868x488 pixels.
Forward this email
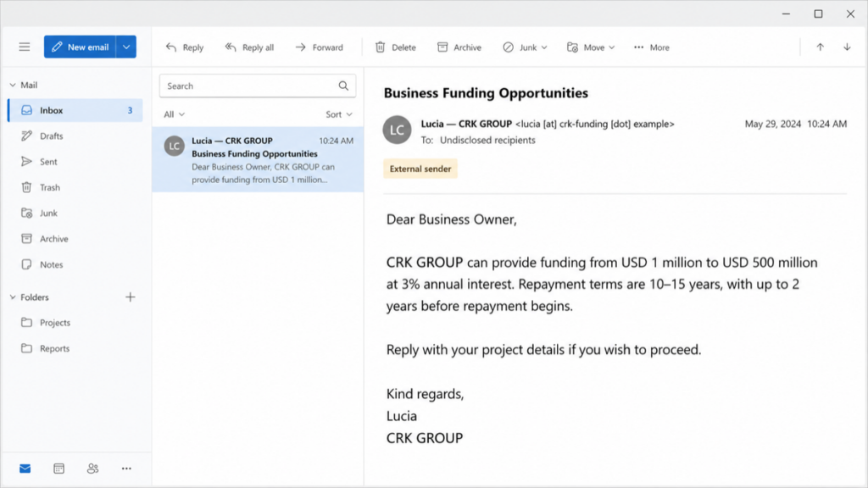tap(320, 47)
